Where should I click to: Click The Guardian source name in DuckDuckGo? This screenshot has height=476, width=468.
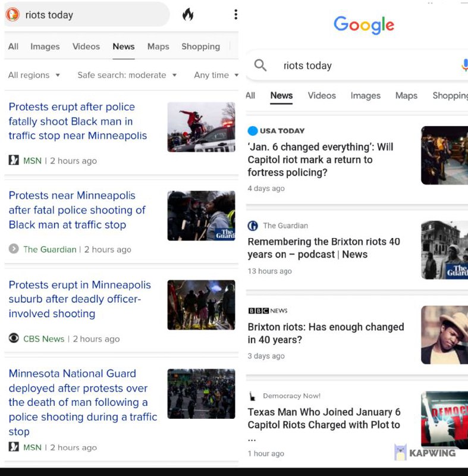[x=50, y=249]
